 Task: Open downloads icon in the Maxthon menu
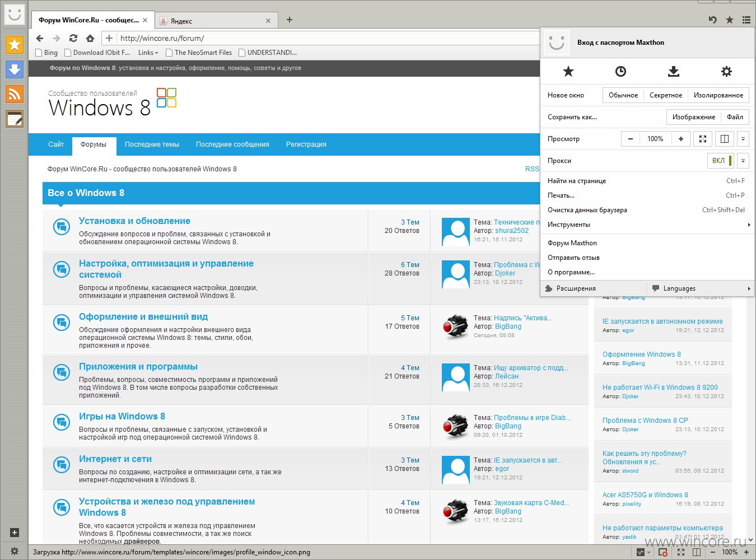pos(674,71)
